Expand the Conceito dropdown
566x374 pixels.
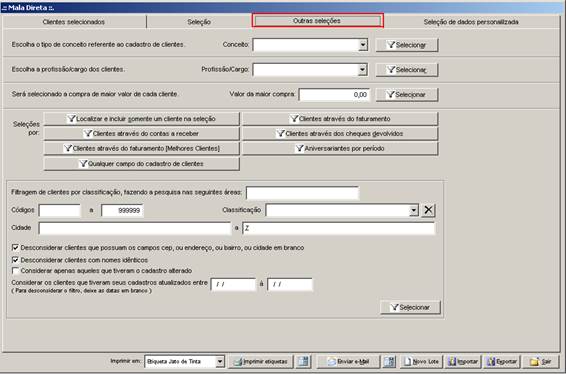(363, 45)
